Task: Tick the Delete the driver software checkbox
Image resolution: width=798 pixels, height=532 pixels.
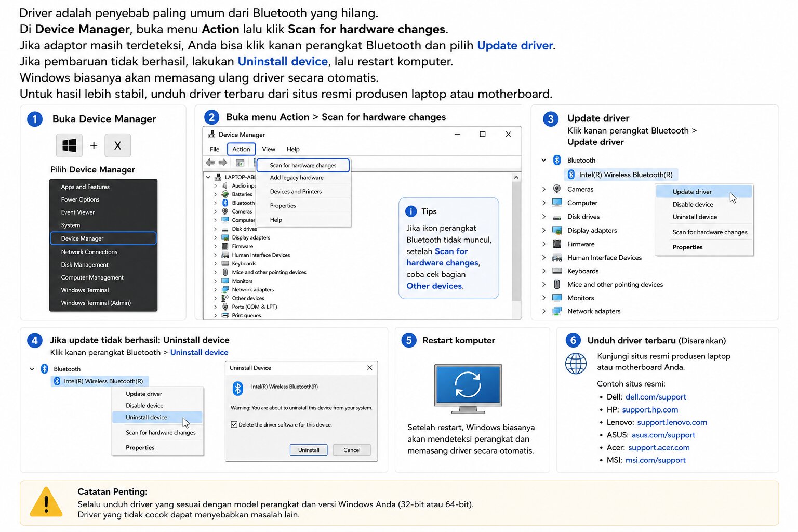Action: pos(234,425)
